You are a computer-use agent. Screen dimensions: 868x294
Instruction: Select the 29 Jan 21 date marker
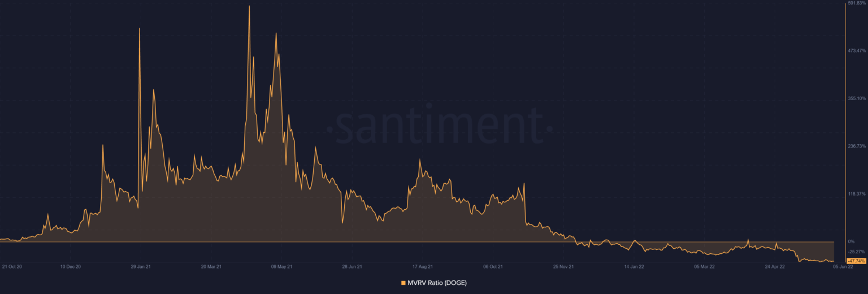point(141,266)
